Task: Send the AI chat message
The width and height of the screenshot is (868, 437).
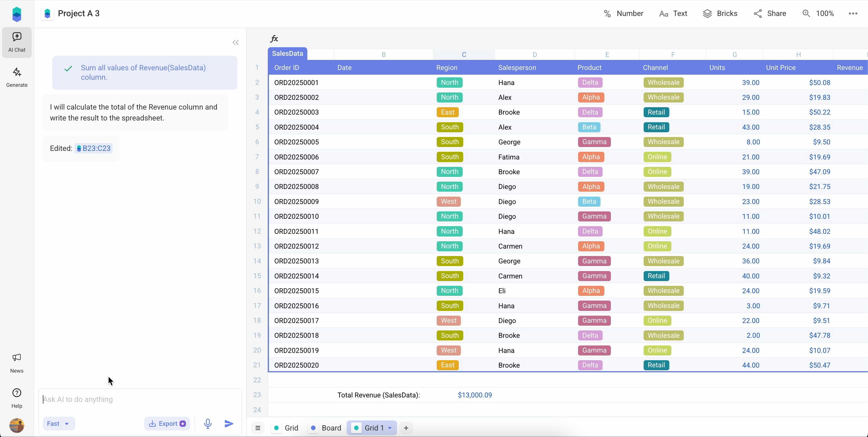Action: coord(229,423)
